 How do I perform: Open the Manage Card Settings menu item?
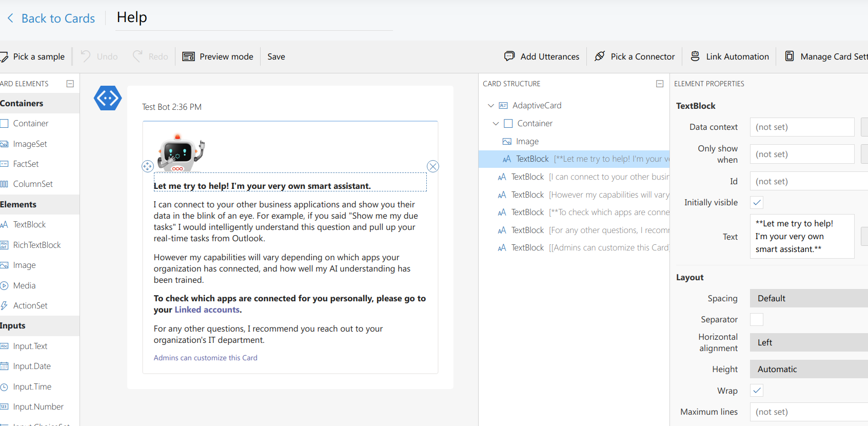click(827, 56)
